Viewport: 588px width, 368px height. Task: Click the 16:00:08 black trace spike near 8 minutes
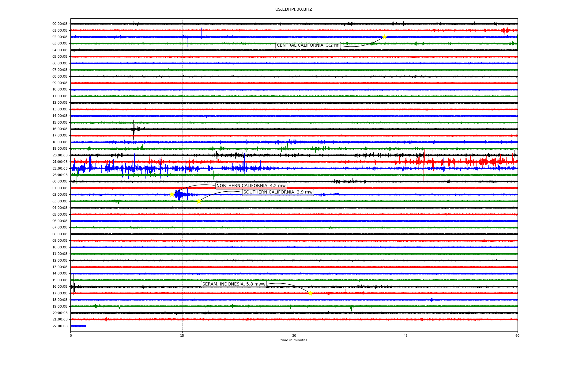pyautogui.click(x=134, y=129)
